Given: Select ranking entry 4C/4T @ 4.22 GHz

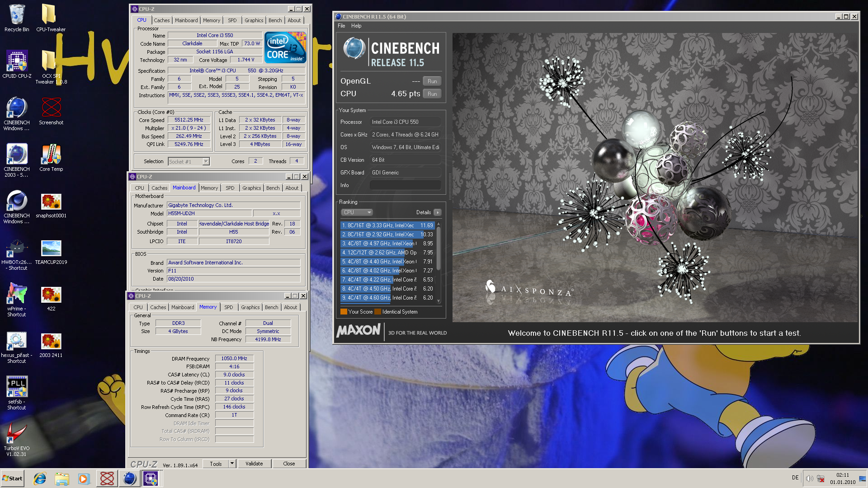Looking at the screenshot, I should pos(387,280).
